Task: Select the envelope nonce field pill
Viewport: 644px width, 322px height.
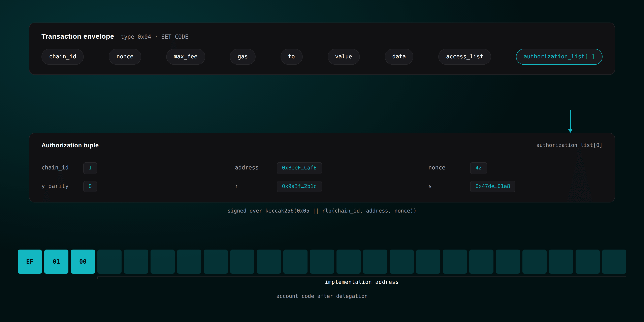Action: (x=125, y=57)
